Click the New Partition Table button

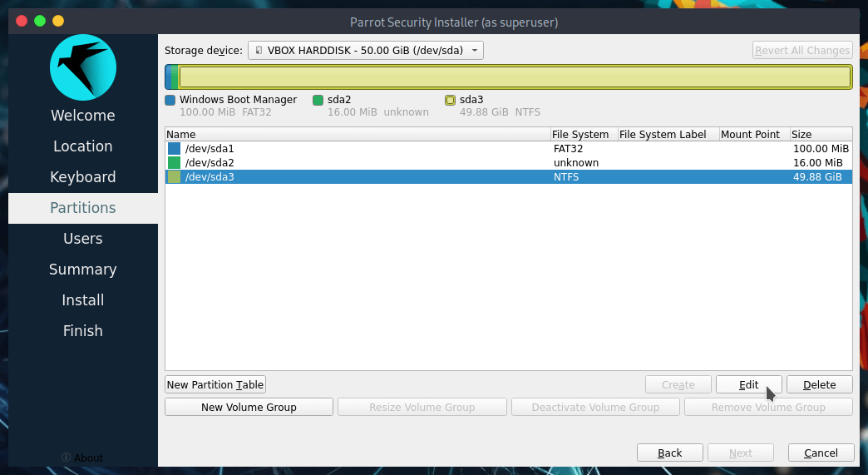click(215, 384)
